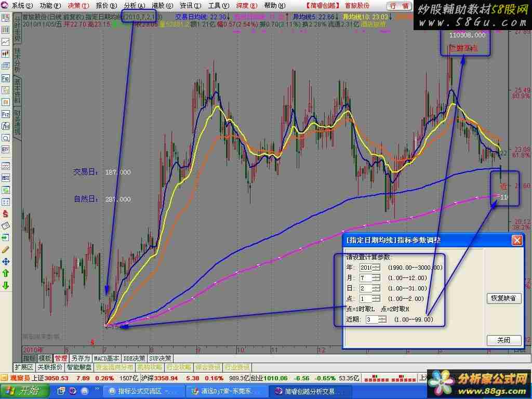Viewport: 532px width, 399px height.
Task: Switch to the 模板 tab below chart
Action: point(45,358)
